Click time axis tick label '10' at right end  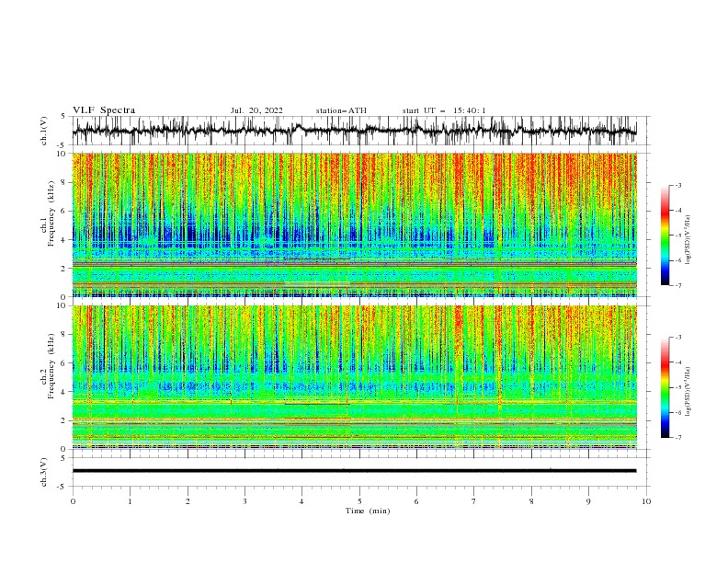(646, 501)
